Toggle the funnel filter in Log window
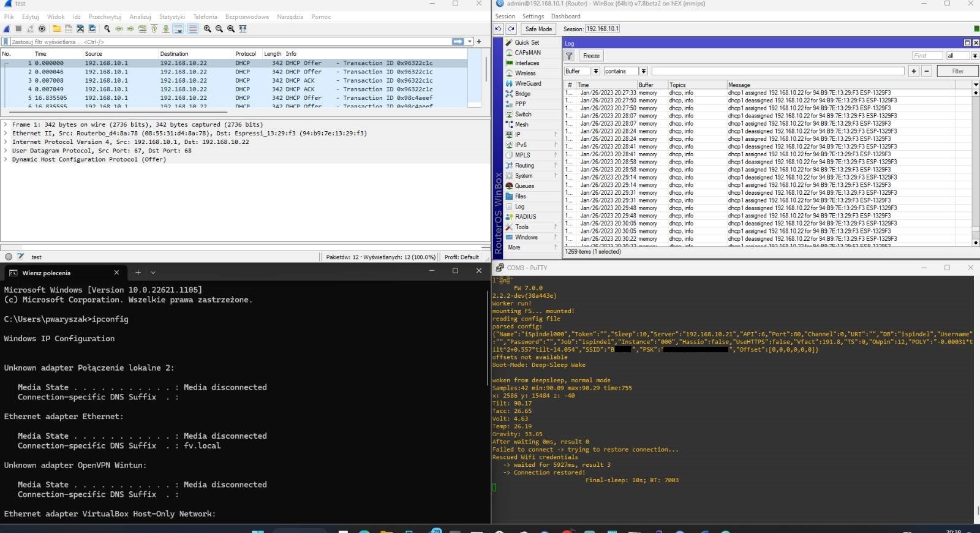 (569, 56)
